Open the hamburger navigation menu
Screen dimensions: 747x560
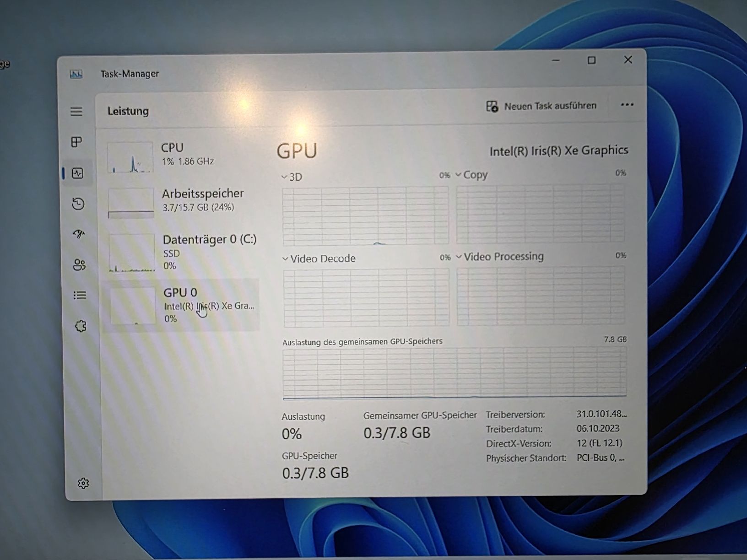[76, 111]
